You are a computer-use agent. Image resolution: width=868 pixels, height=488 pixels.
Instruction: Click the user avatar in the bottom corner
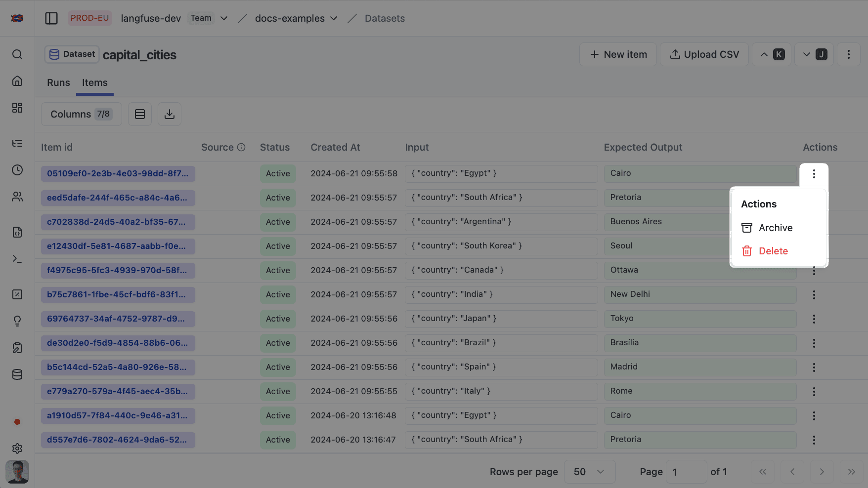17,472
